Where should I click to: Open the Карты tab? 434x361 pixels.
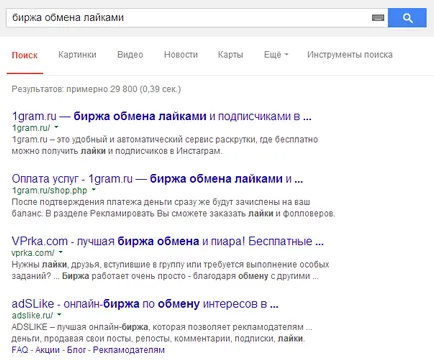230,55
